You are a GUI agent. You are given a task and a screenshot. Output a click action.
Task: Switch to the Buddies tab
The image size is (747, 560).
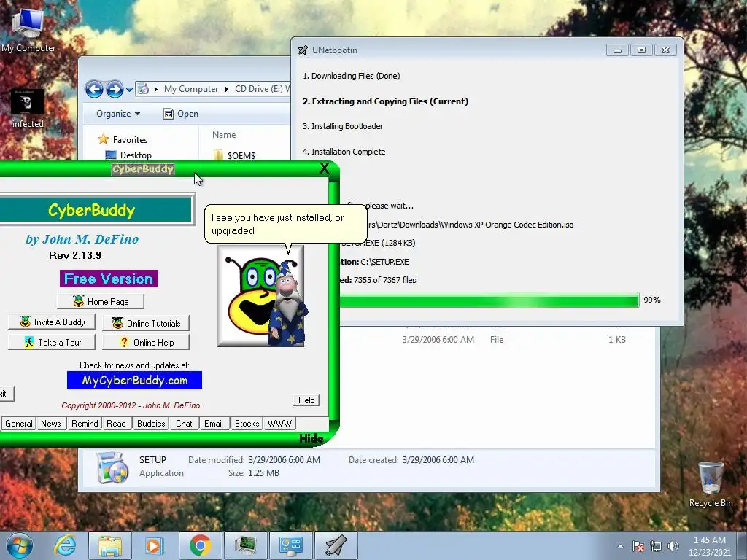(151, 424)
